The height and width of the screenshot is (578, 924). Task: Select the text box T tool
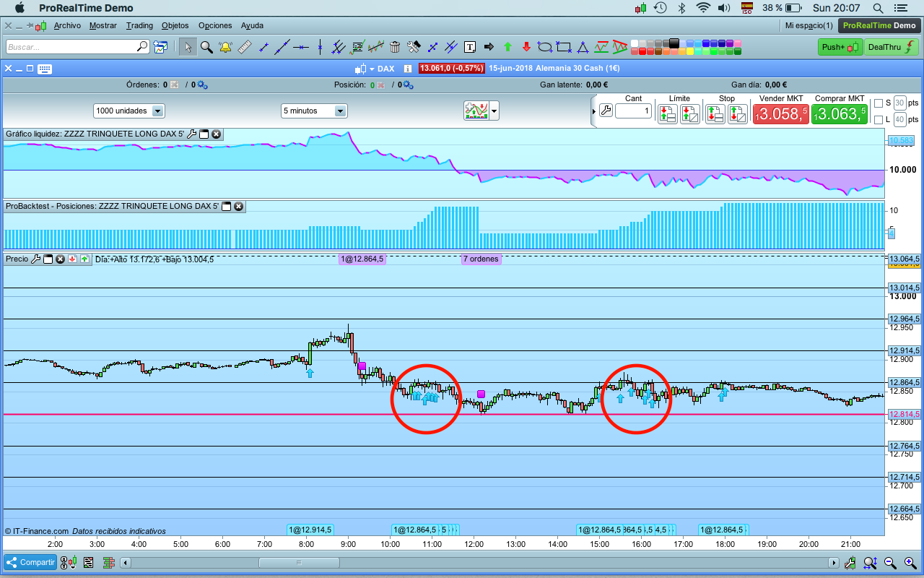tap(470, 47)
